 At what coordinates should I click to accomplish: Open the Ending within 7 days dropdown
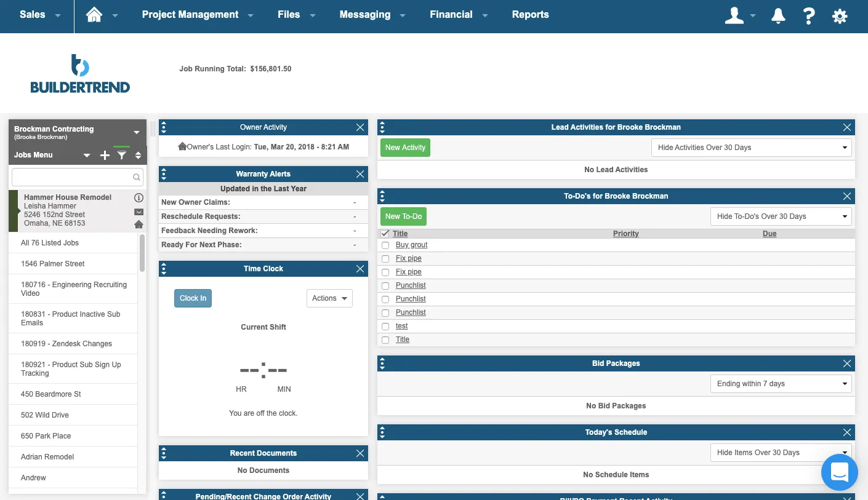pos(781,384)
